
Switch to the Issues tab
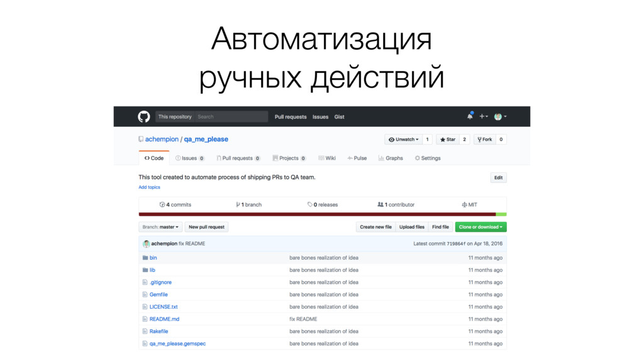[x=190, y=158]
